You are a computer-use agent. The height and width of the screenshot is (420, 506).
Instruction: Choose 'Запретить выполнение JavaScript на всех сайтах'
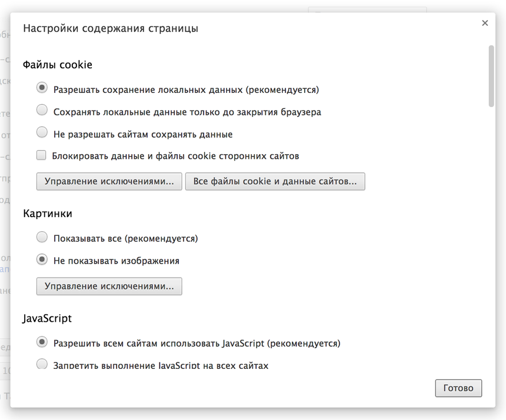tap(42, 364)
